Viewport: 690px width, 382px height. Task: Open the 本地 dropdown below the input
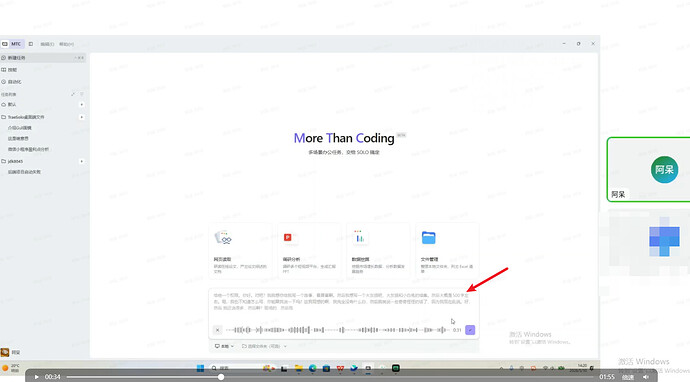[x=224, y=346]
